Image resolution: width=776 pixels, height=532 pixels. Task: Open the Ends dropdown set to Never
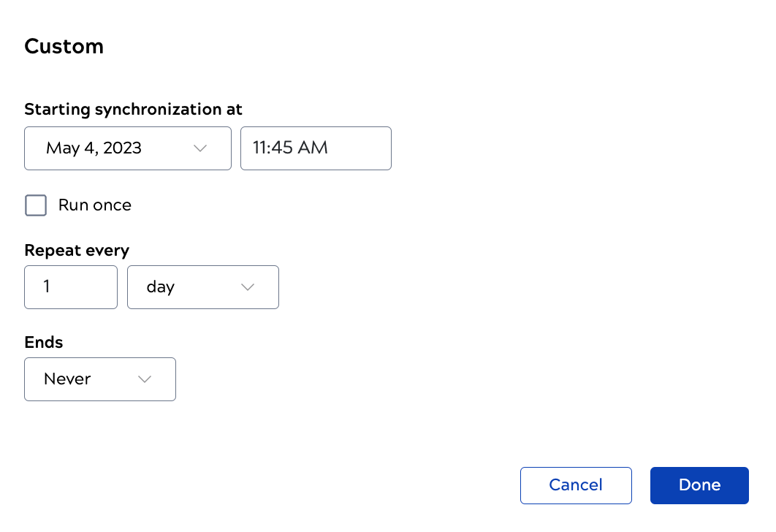tap(99, 379)
